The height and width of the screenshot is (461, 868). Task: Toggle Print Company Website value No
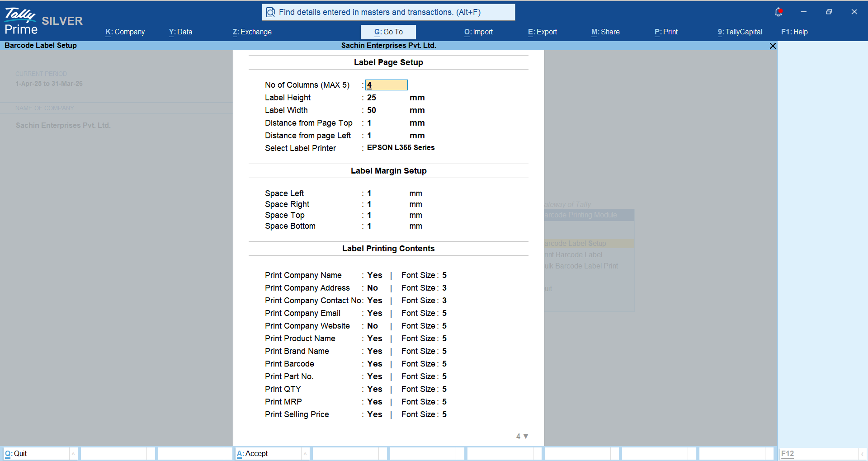point(372,326)
